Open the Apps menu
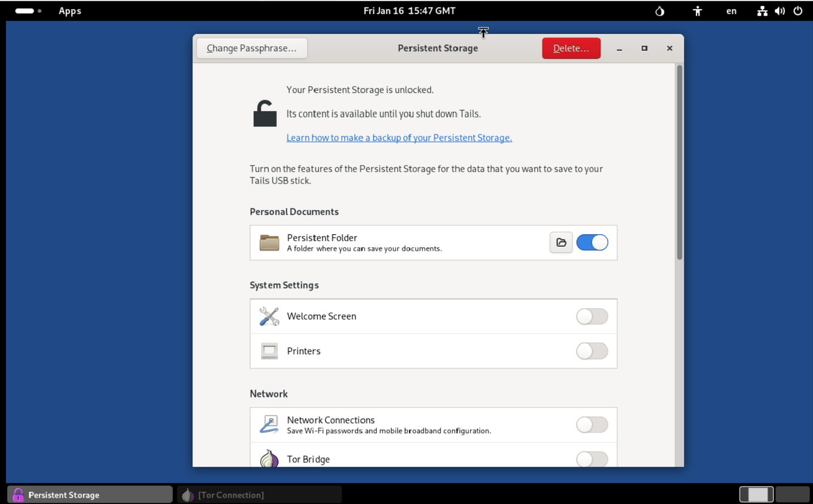The image size is (813, 504). (70, 11)
